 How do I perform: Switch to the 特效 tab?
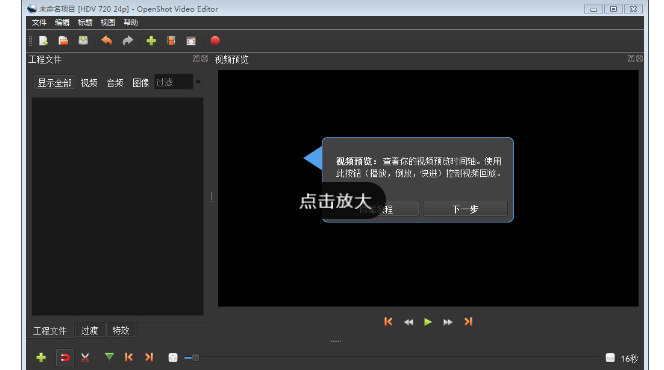[121, 330]
